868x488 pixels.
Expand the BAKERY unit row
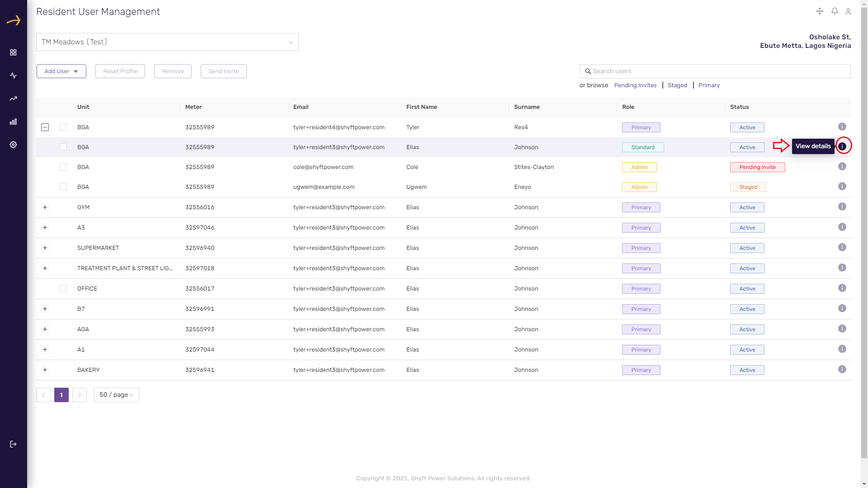pyautogui.click(x=45, y=370)
